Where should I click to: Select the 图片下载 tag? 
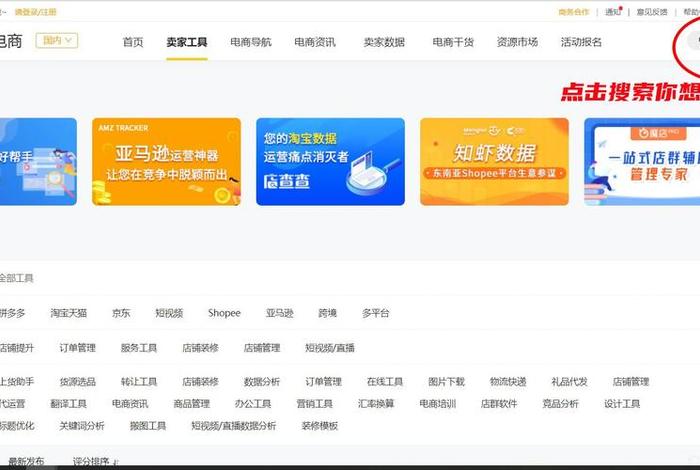point(446,382)
